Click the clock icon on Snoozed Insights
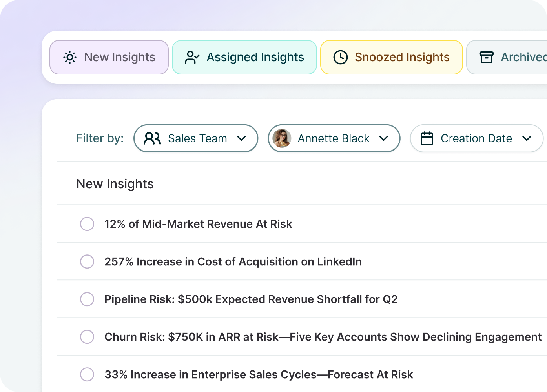This screenshot has height=392, width=547. tap(341, 57)
